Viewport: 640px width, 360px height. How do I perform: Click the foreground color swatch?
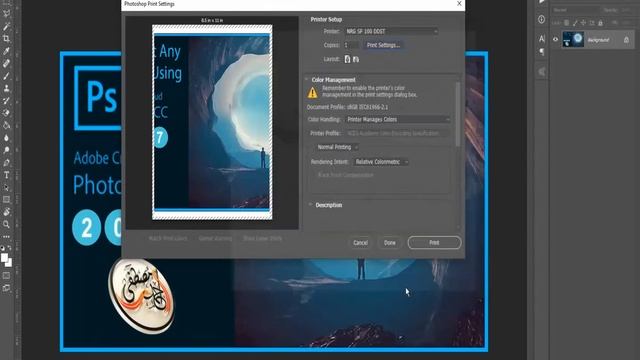coord(4,258)
